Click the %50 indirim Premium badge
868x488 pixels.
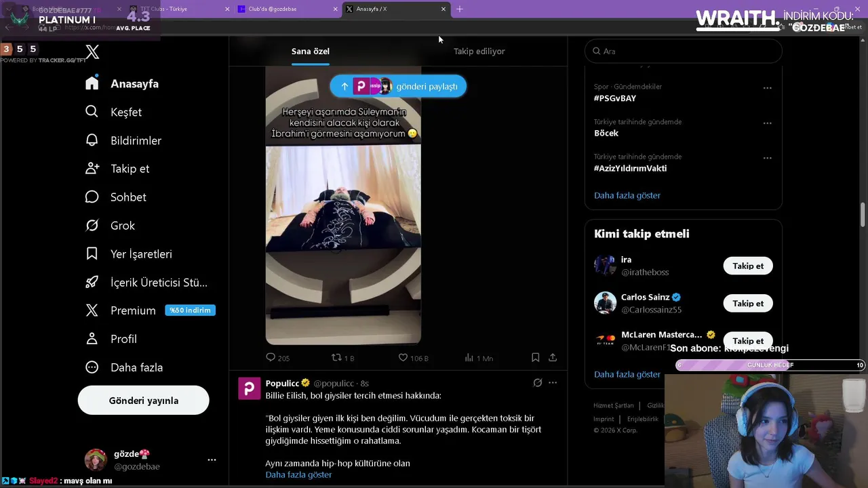(x=191, y=310)
